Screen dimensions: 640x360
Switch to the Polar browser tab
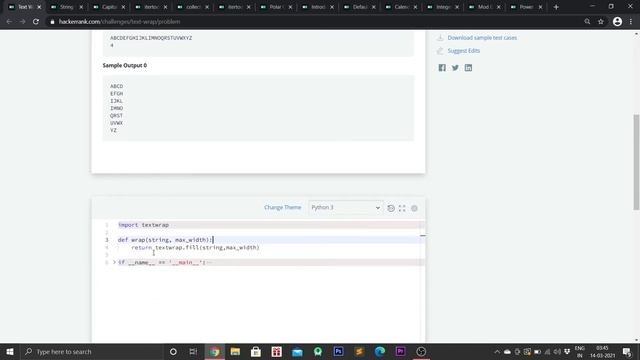pyautogui.click(x=276, y=7)
